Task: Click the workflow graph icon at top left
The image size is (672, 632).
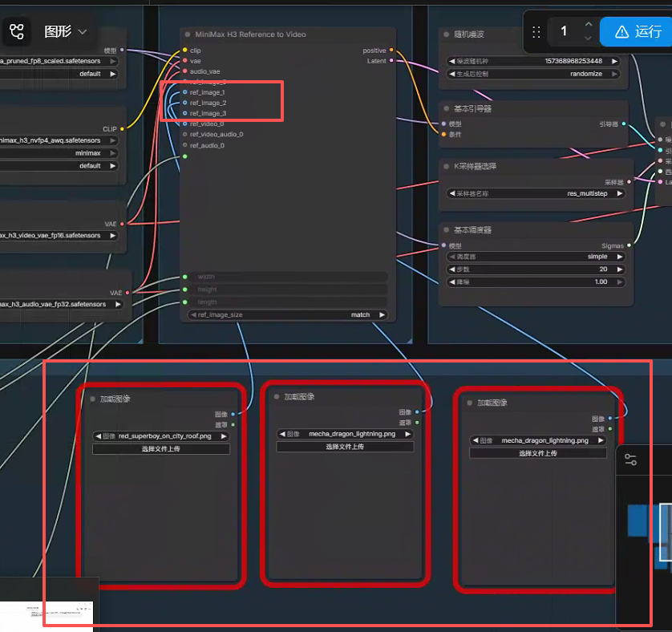Action: [x=17, y=31]
